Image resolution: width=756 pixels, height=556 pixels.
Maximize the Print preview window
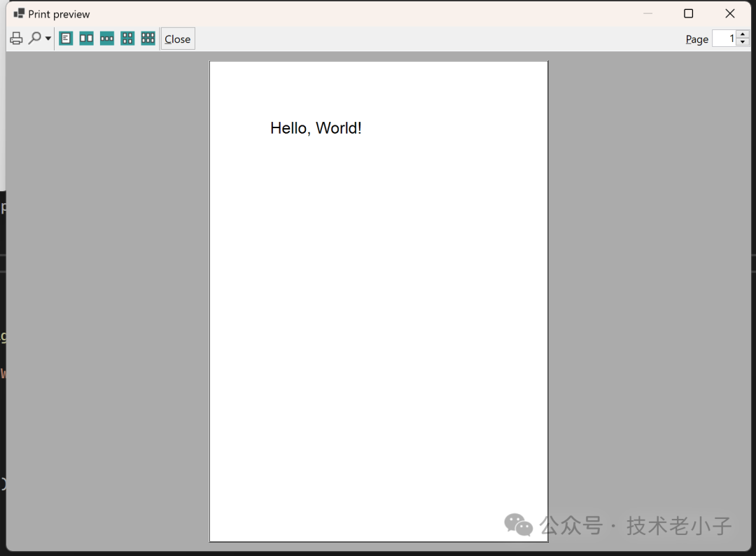tap(689, 13)
